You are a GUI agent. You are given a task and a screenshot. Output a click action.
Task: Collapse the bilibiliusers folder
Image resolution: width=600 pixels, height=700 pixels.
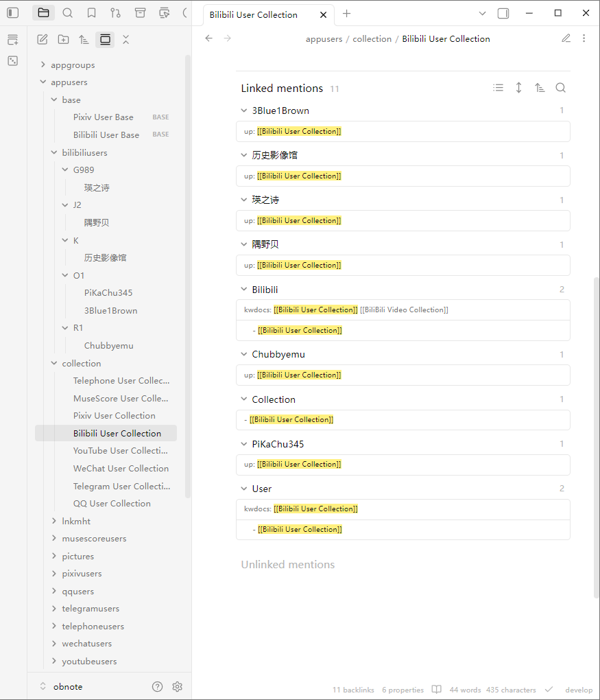54,152
